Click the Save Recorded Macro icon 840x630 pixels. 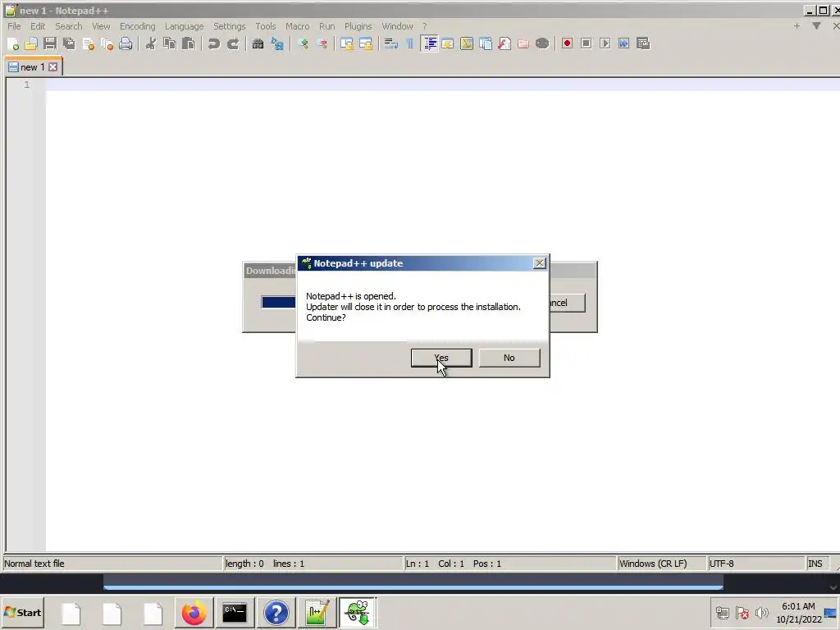pyautogui.click(x=643, y=44)
